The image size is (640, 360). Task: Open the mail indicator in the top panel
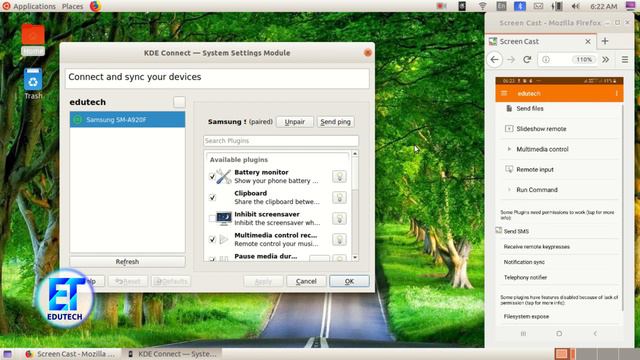[538, 6]
